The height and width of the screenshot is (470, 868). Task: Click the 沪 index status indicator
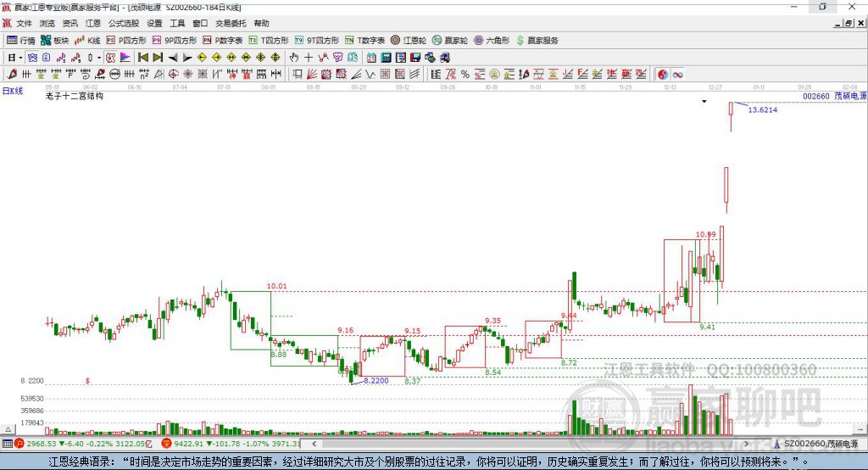coord(19,444)
